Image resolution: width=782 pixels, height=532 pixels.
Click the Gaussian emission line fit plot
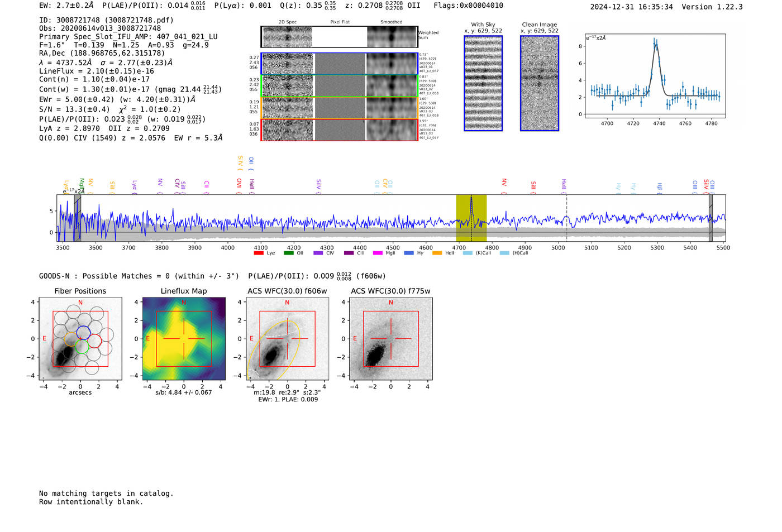(x=655, y=76)
